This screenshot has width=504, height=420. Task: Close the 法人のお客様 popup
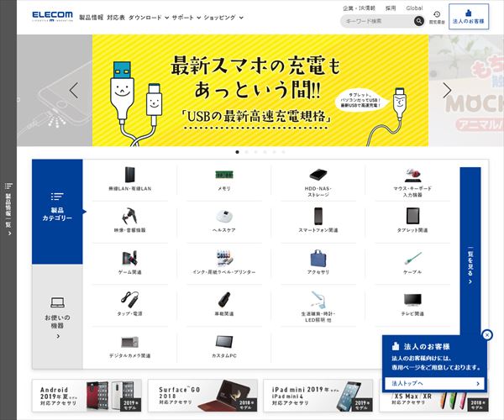(x=487, y=335)
